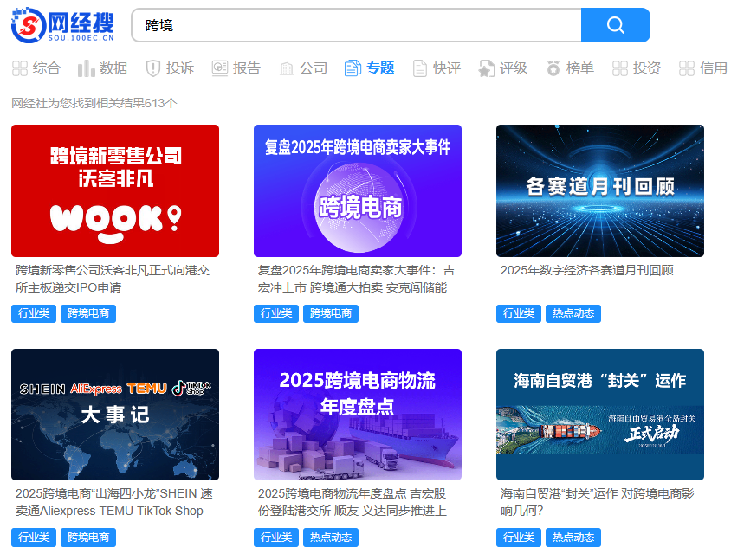The width and height of the screenshot is (731, 560).
Task: Click the 热点动态 tag under 海南自贸港 article
Action: (573, 537)
